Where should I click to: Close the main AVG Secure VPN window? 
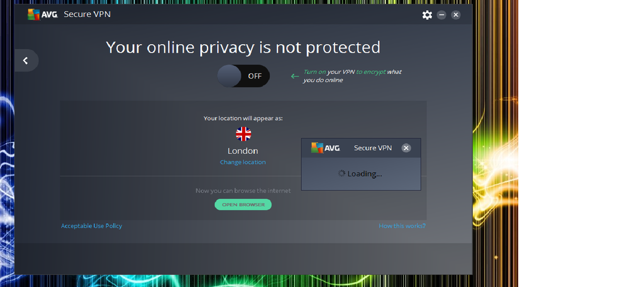(455, 15)
